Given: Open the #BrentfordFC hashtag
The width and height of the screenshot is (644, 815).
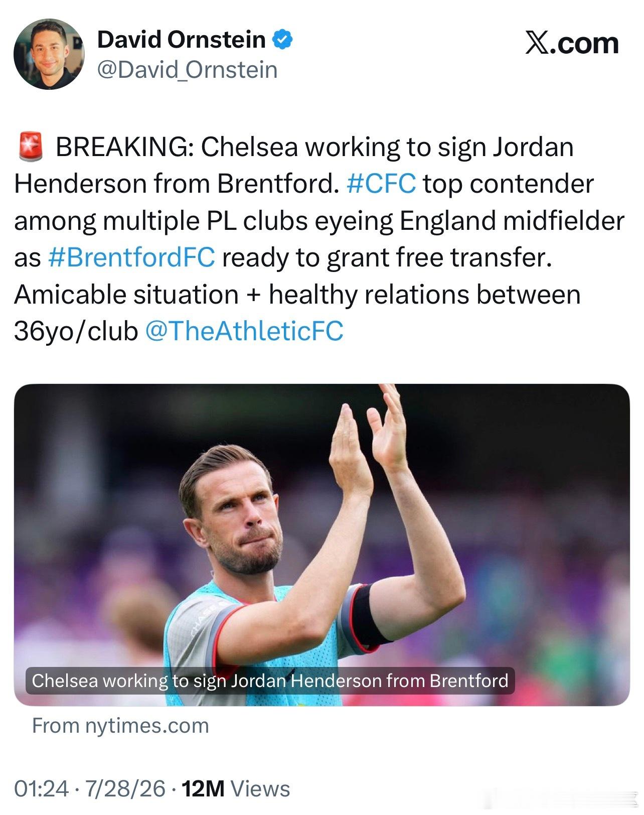Looking at the screenshot, I should [131, 257].
